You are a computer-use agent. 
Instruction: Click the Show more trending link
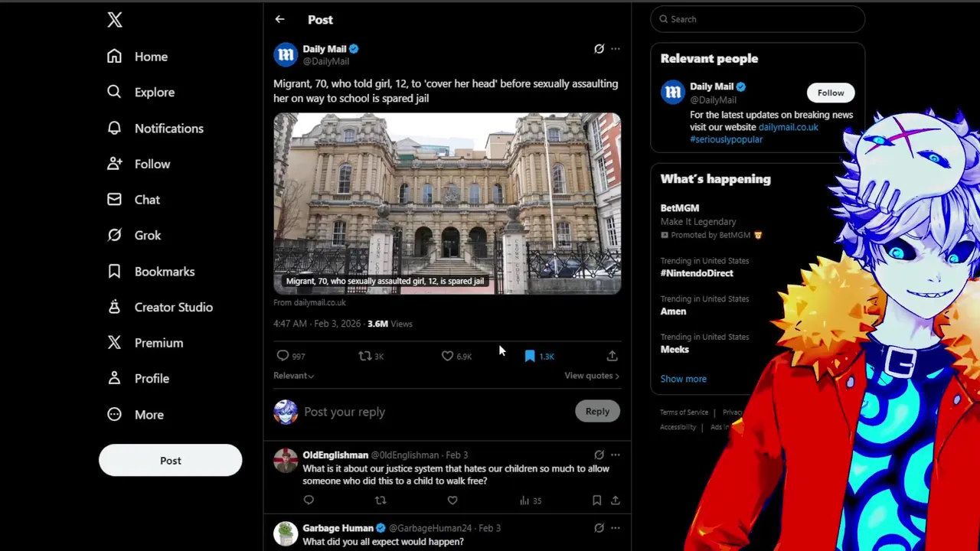(684, 379)
